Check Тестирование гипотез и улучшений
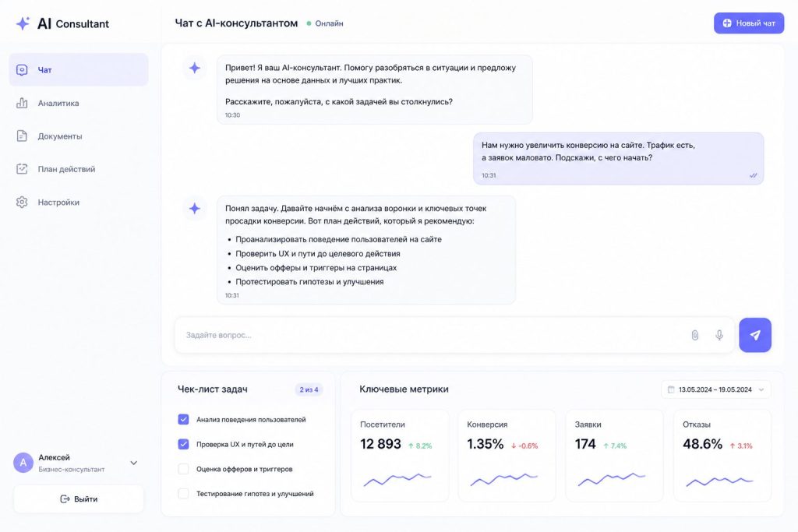 [x=184, y=493]
